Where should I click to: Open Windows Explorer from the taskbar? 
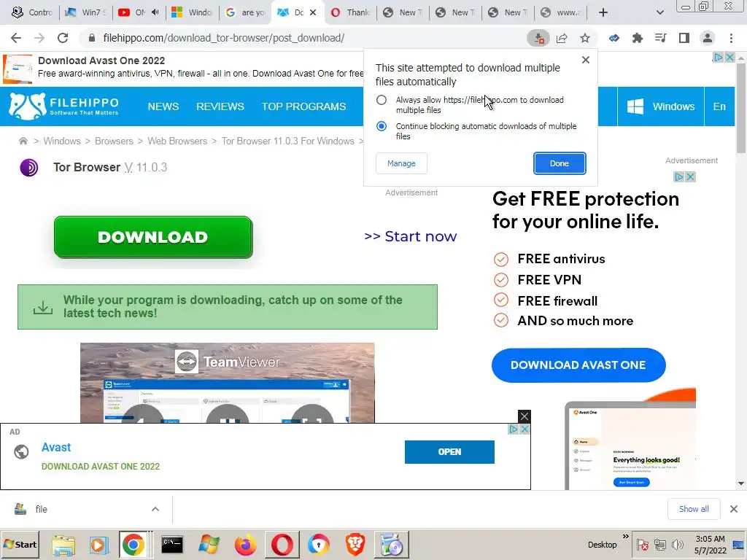[63, 544]
